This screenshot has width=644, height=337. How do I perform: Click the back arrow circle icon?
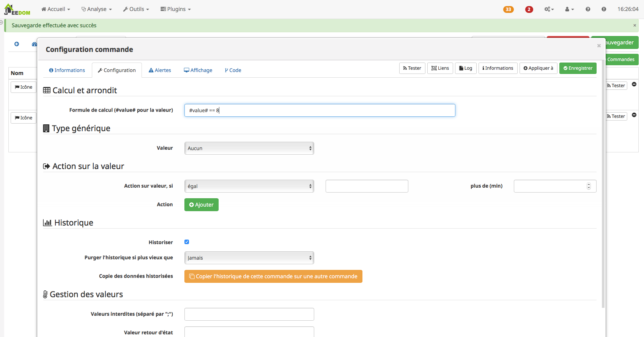pyautogui.click(x=17, y=44)
